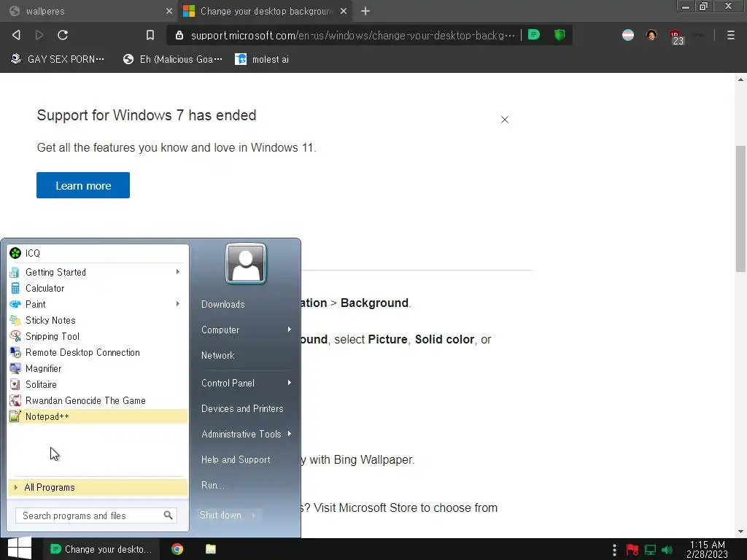Expand All Programs list

[98, 488]
